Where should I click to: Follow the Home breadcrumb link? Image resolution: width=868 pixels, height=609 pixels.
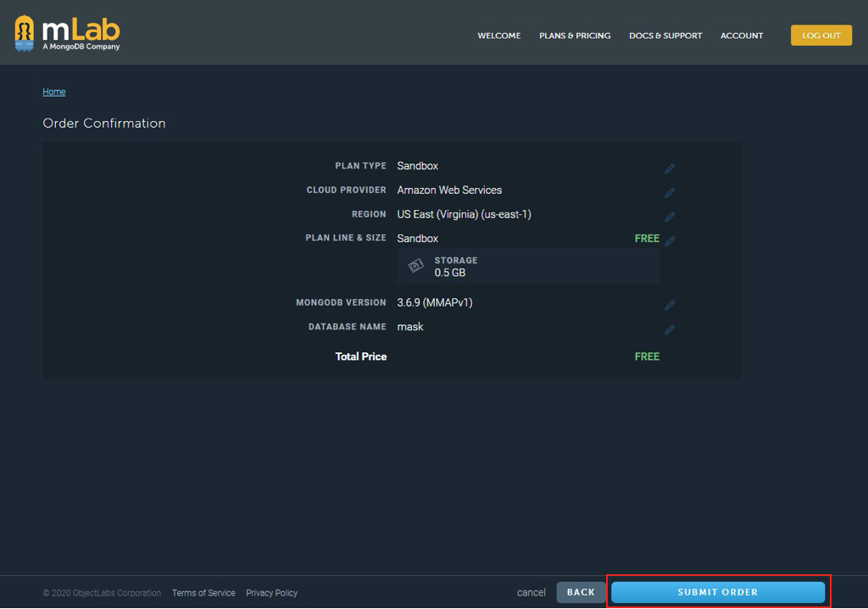coord(53,91)
